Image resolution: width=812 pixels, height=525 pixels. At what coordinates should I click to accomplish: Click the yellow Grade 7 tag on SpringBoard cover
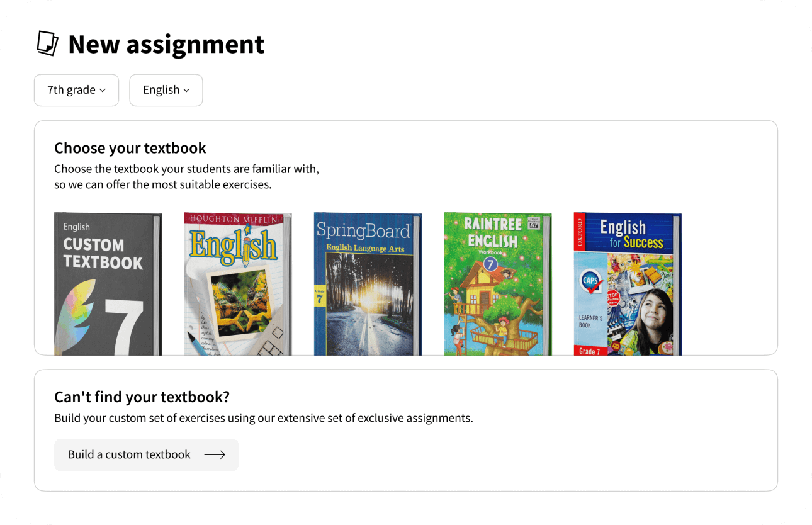319,295
